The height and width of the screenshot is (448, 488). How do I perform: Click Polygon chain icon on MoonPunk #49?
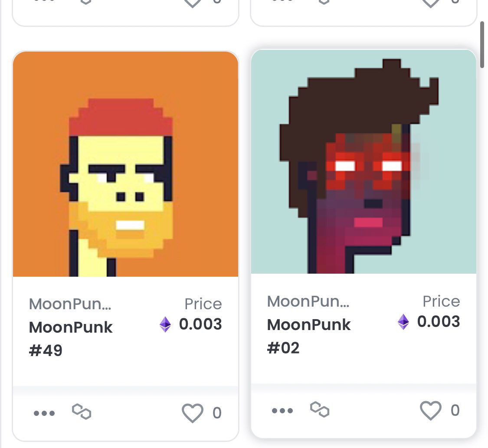(x=82, y=412)
